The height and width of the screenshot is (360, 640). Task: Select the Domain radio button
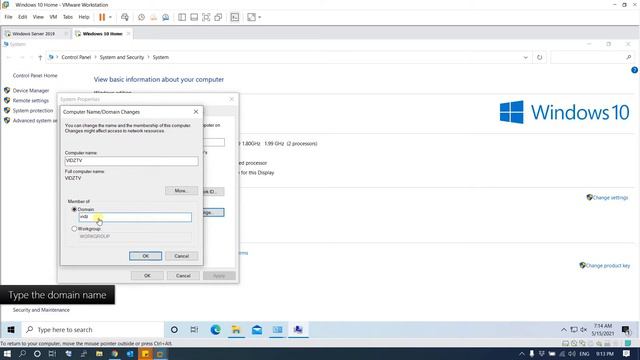coord(74,209)
